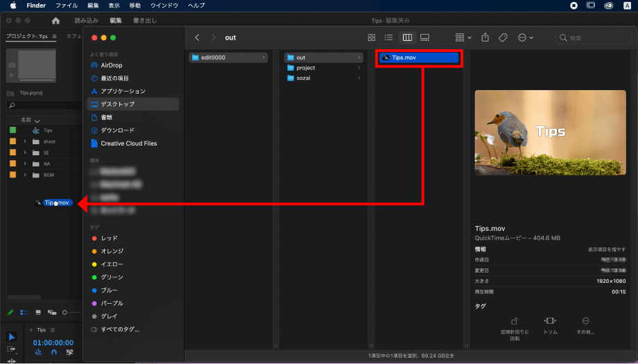Click Premiere home icon
The width and height of the screenshot is (638, 364).
[x=55, y=20]
